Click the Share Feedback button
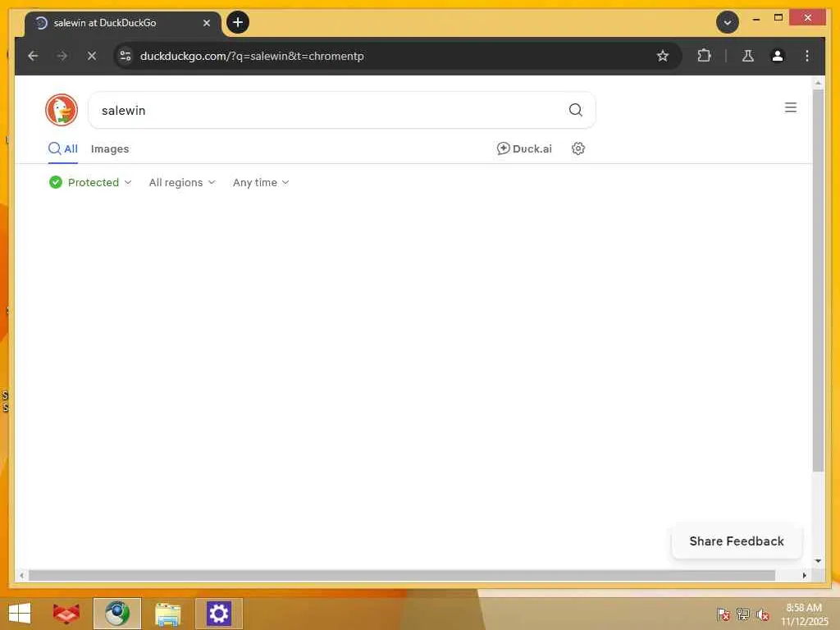This screenshot has width=840, height=630. point(736,541)
